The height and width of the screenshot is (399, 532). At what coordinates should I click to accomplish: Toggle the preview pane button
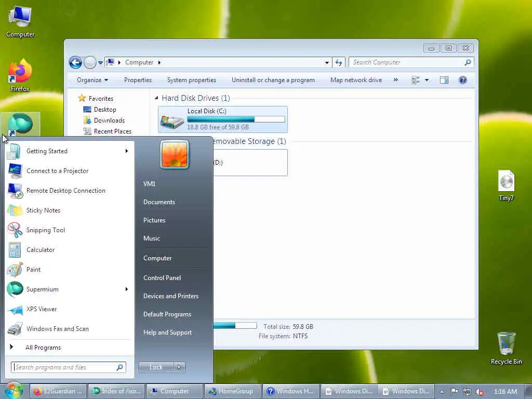pos(444,80)
